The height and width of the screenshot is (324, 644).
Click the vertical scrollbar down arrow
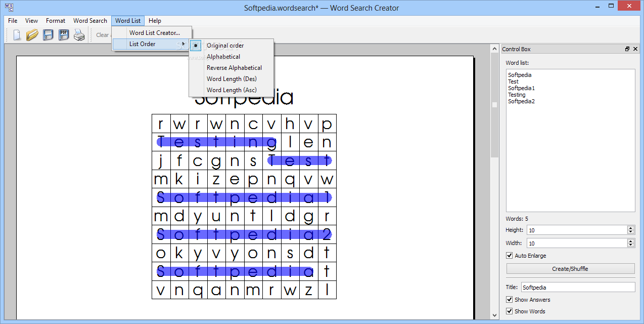click(x=495, y=315)
